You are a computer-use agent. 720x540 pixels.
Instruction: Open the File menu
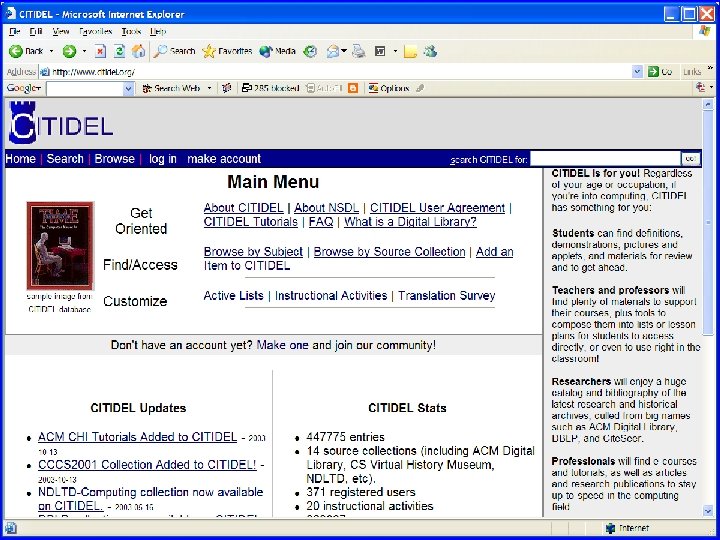(15, 32)
